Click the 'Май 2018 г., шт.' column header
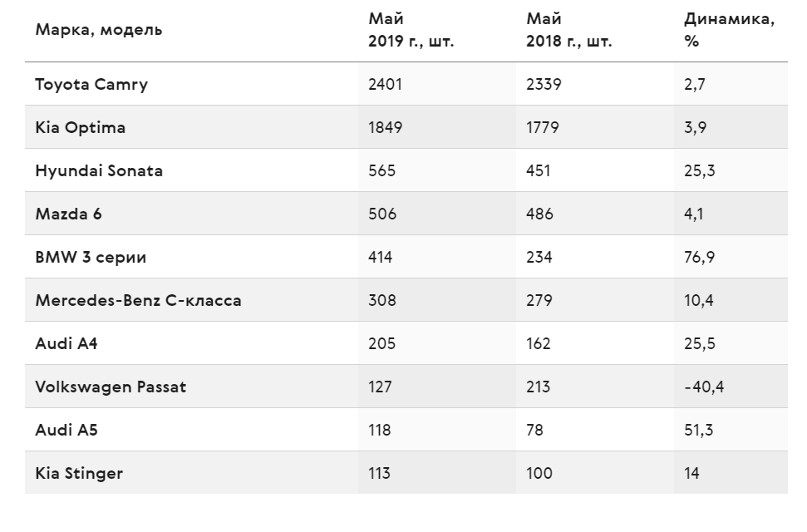Image resolution: width=807 pixels, height=532 pixels. pyautogui.click(x=568, y=30)
